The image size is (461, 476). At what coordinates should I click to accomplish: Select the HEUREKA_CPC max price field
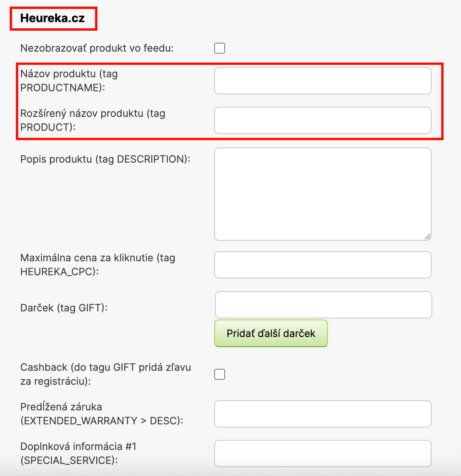322,265
